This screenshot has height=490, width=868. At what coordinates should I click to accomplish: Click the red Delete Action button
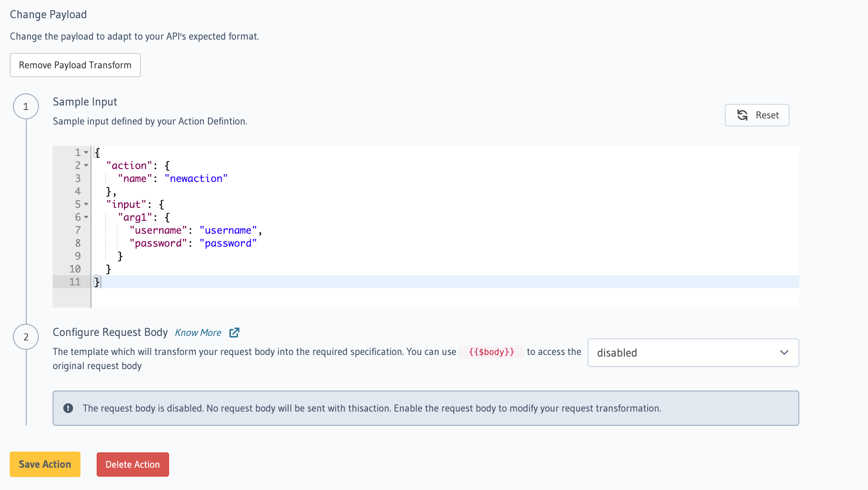(x=133, y=465)
